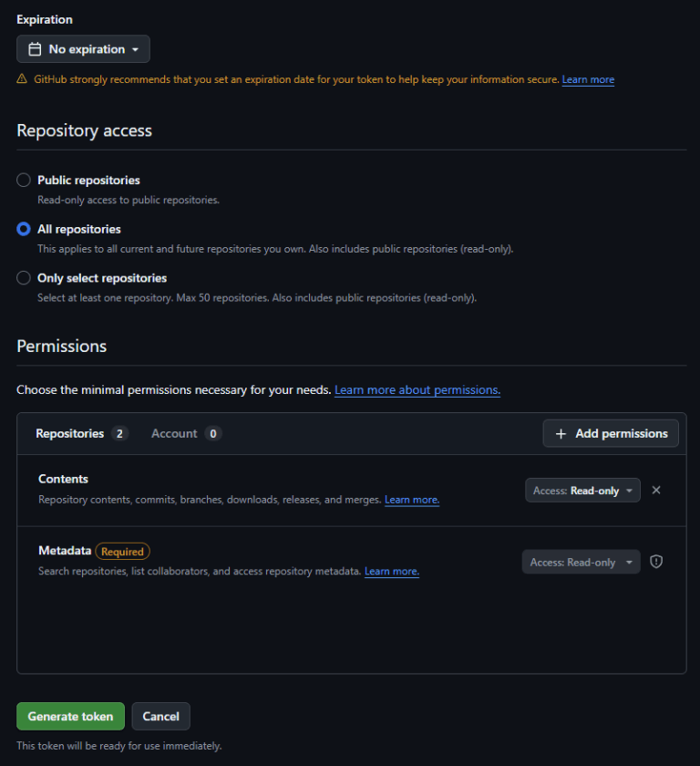The image size is (700, 766).
Task: Click the shield icon next to Metadata access
Action: [x=655, y=562]
